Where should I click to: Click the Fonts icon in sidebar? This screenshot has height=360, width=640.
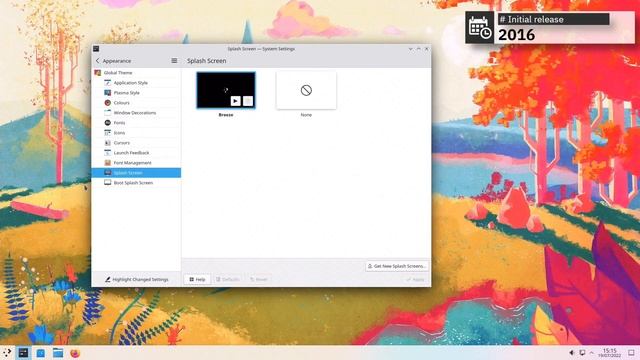(107, 123)
